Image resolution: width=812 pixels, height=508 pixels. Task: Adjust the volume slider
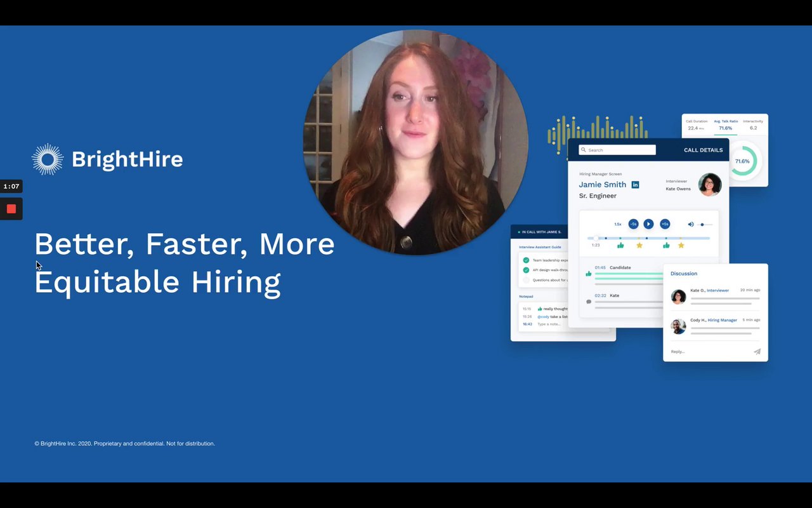[705, 224]
